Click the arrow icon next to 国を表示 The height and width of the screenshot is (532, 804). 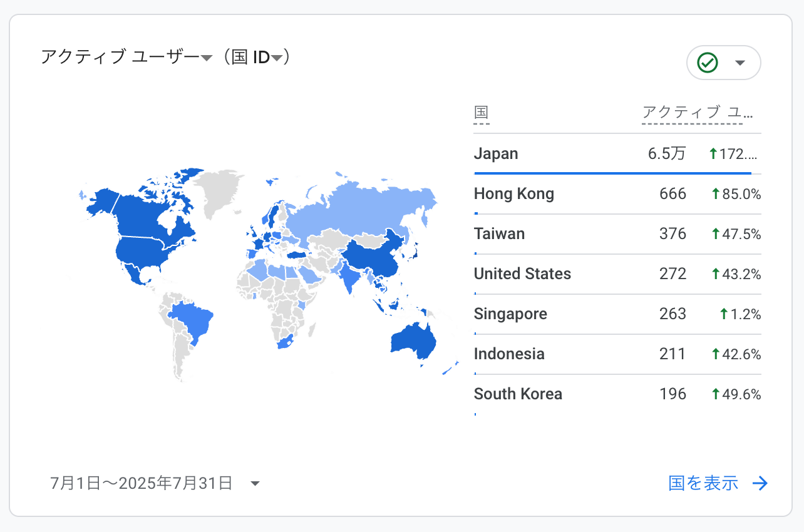coord(760,483)
